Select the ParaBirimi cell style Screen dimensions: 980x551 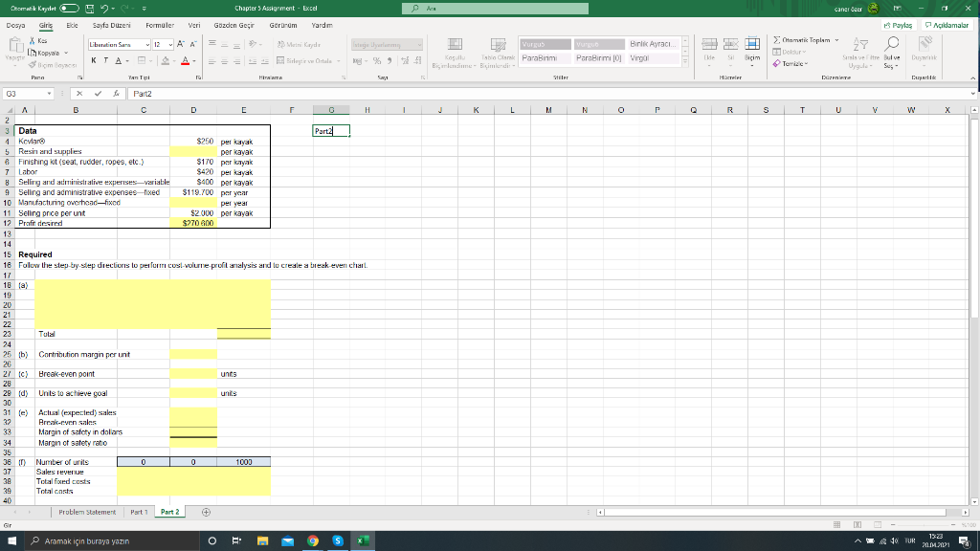(545, 58)
